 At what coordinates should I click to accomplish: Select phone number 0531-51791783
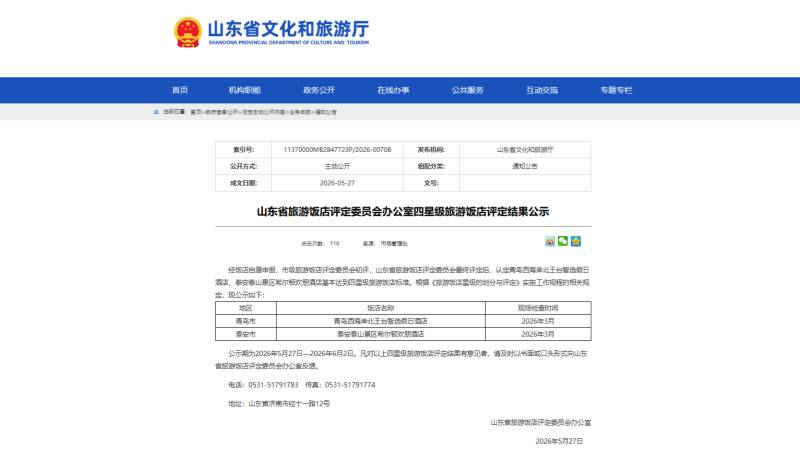pyautogui.click(x=273, y=385)
